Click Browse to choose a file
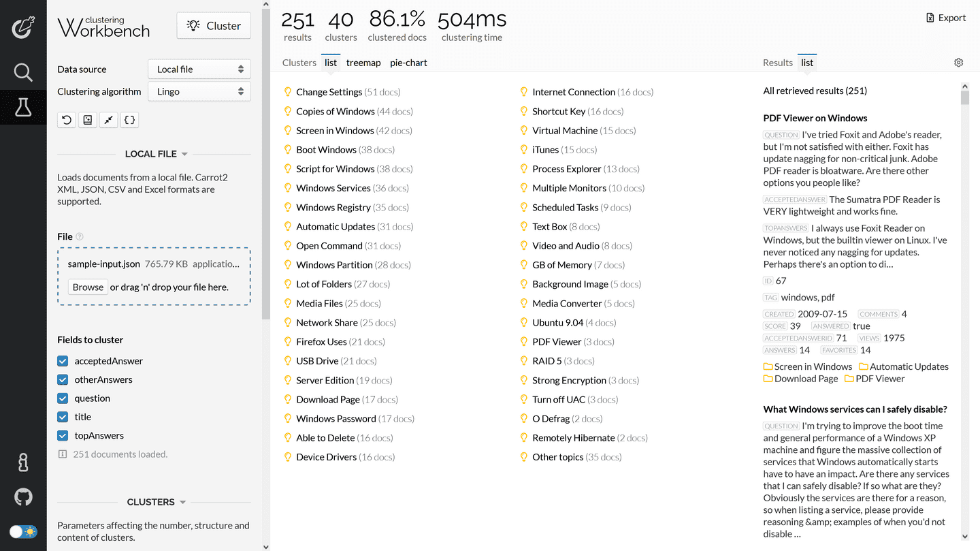Screen dimensions: 980x551 click(88, 287)
